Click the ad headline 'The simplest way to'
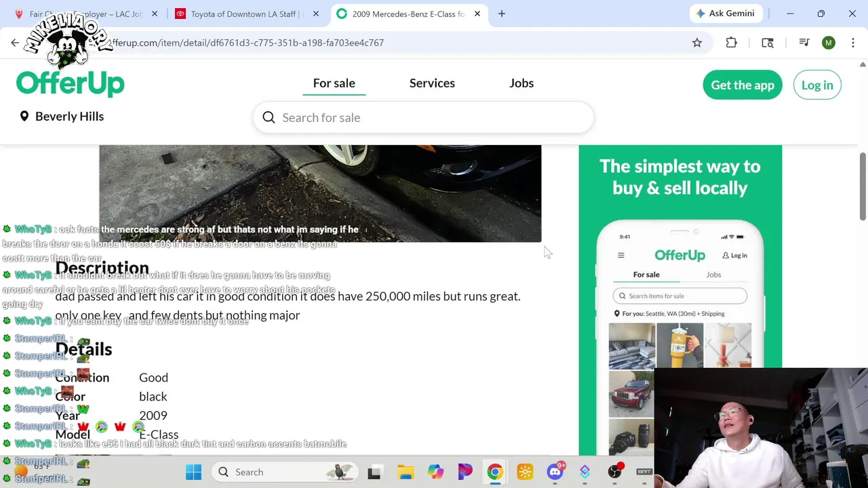Image resolution: width=868 pixels, height=488 pixels. click(680, 166)
